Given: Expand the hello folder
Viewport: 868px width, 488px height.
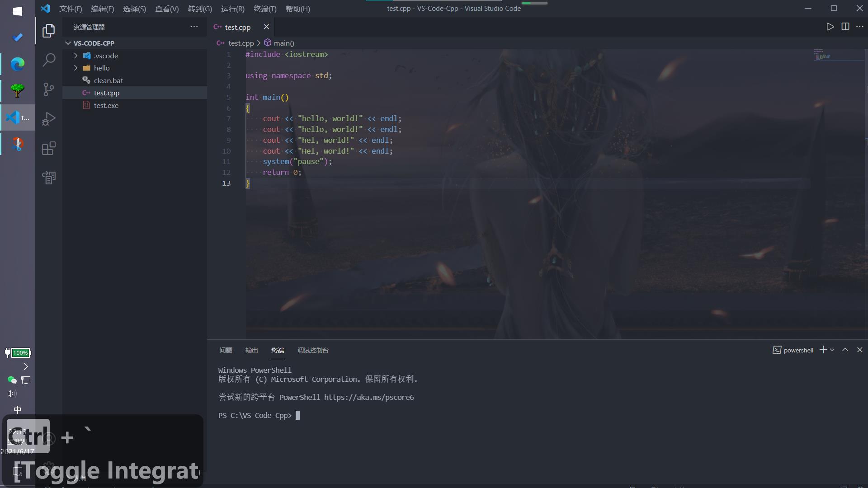Looking at the screenshot, I should [135, 68].
